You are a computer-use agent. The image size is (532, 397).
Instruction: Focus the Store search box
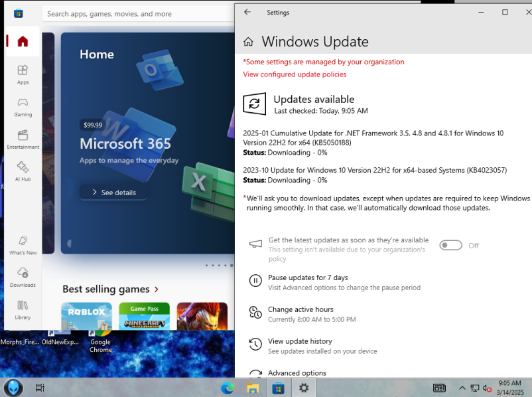click(x=139, y=14)
